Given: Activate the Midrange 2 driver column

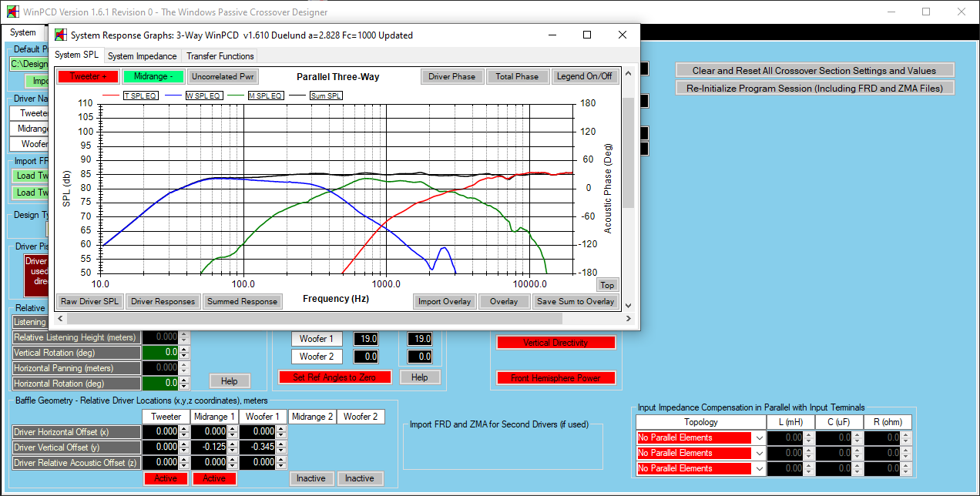Looking at the screenshot, I should tap(312, 478).
